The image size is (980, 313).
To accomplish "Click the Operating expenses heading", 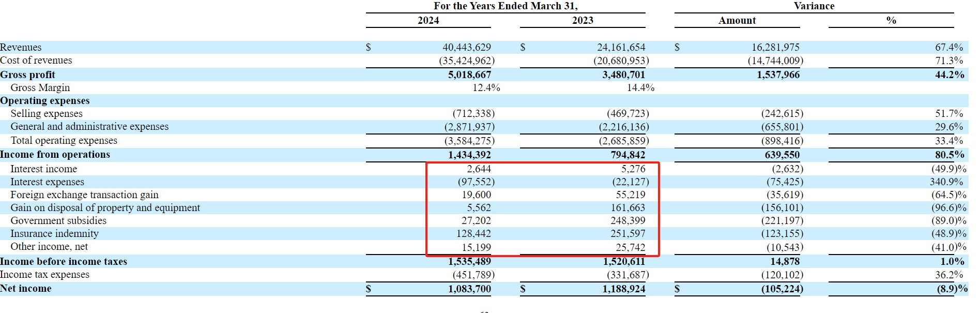I will pyautogui.click(x=45, y=100).
